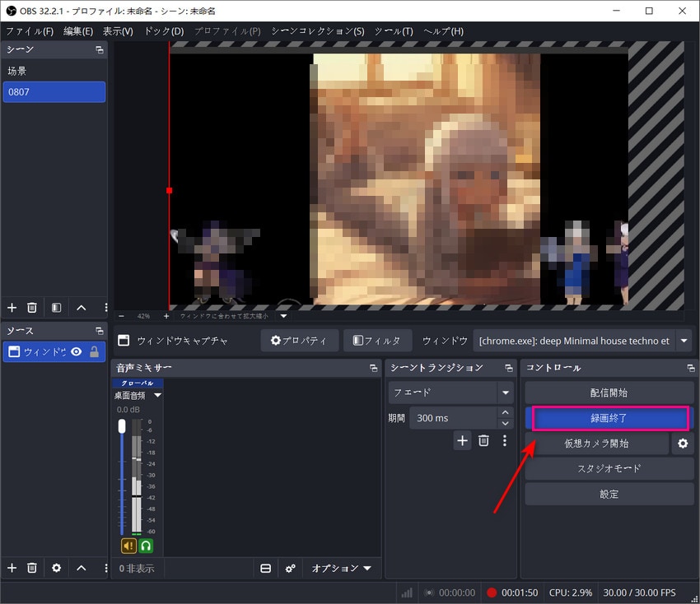
Task: Zoom in preview with plus icon
Action: tap(166, 316)
